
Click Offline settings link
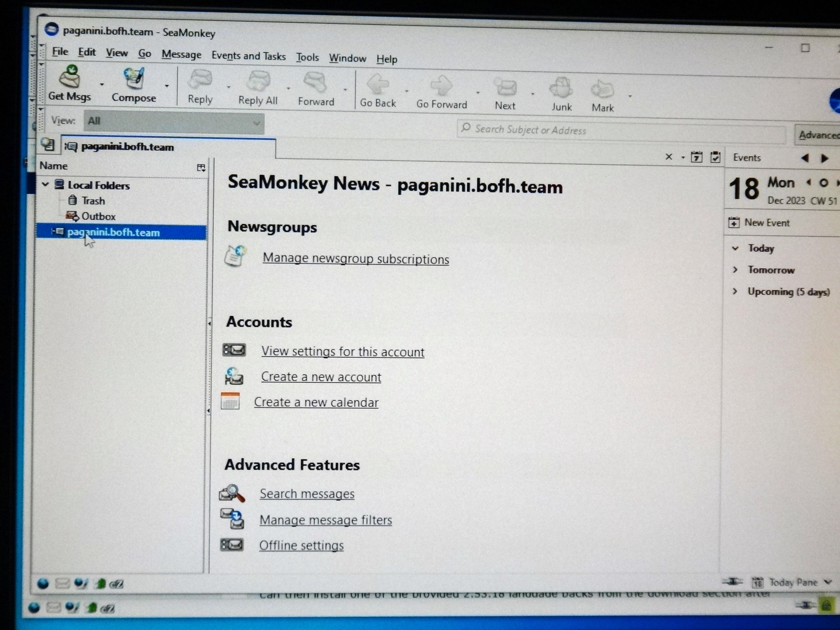point(301,545)
